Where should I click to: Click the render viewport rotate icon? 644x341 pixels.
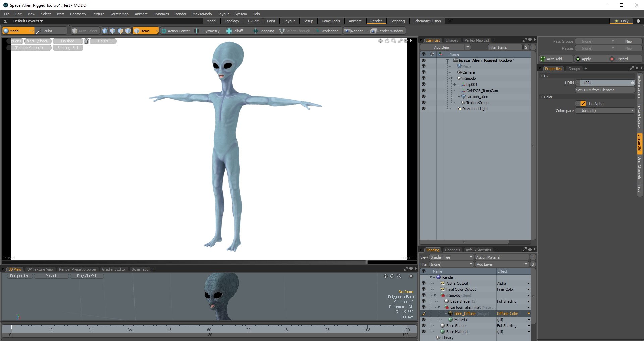point(387,41)
